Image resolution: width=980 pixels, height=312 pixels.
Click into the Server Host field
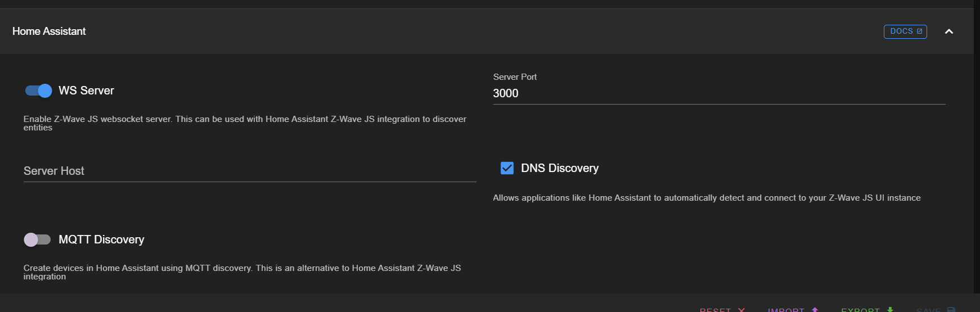coord(249,171)
